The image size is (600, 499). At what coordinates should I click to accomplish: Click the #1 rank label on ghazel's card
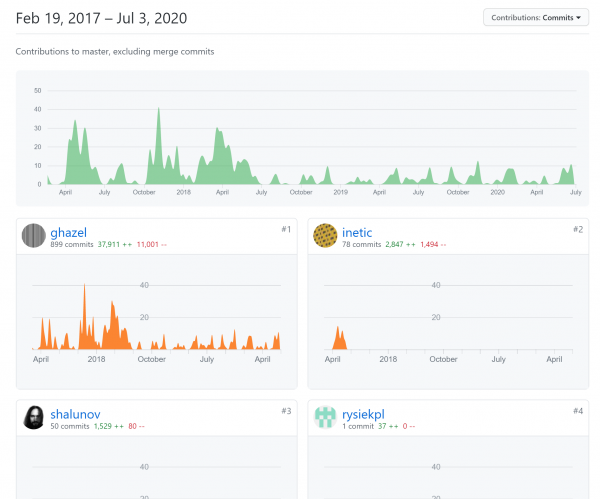coord(286,229)
